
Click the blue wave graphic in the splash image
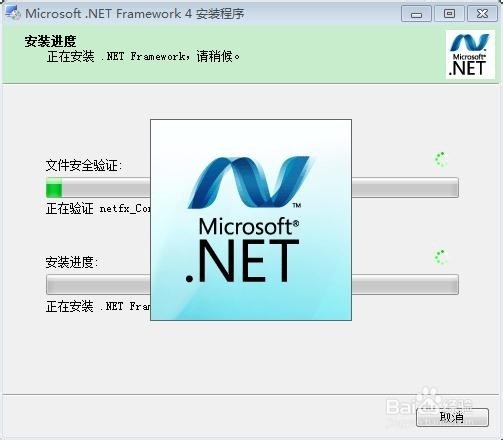(x=250, y=182)
